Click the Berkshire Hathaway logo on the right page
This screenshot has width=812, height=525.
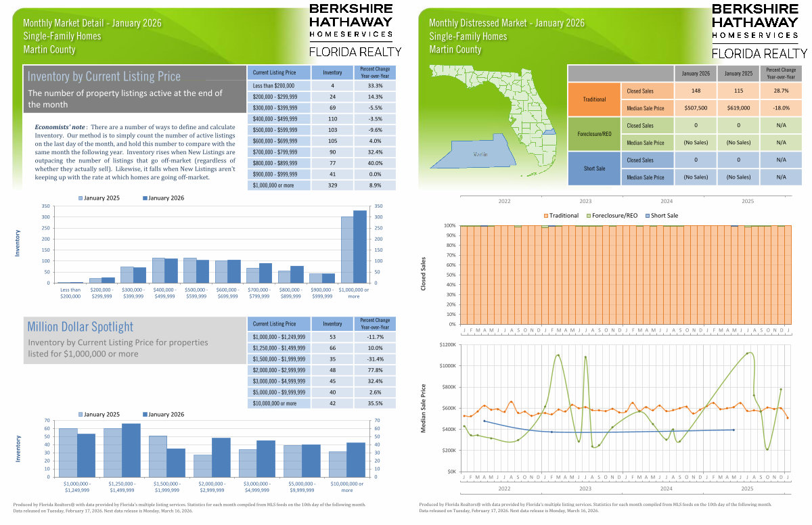[759, 30]
